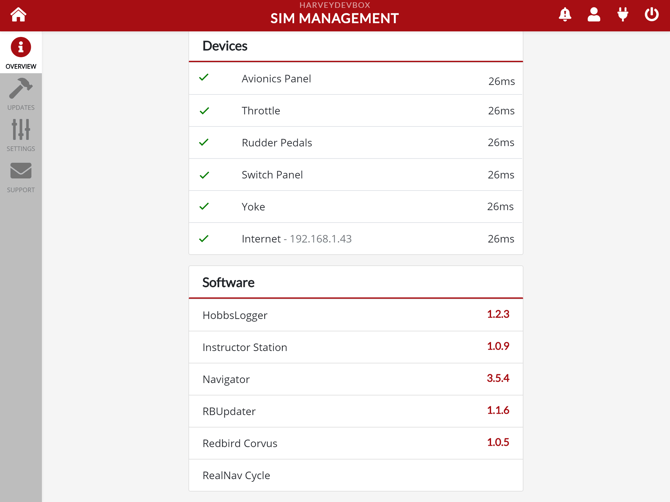The image size is (670, 502).
Task: Click the power plug icon
Action: 623,15
